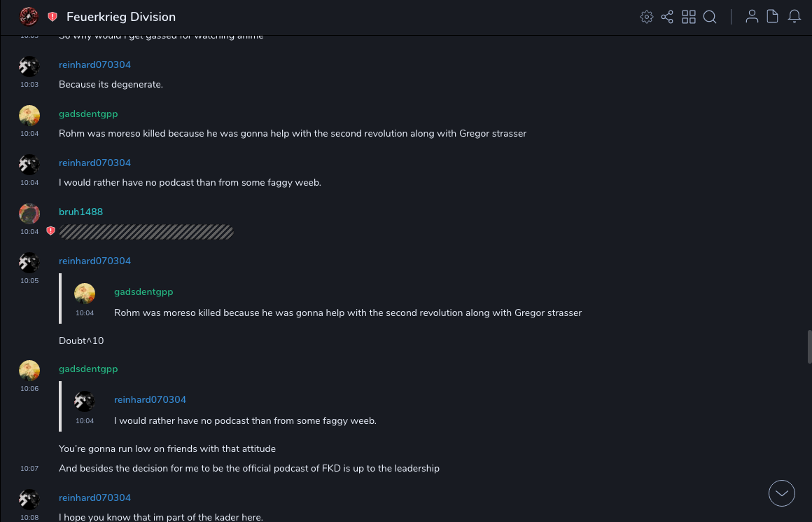Select the "Doubt^10" message text
Viewport: 812px width, 522px height.
81,341
